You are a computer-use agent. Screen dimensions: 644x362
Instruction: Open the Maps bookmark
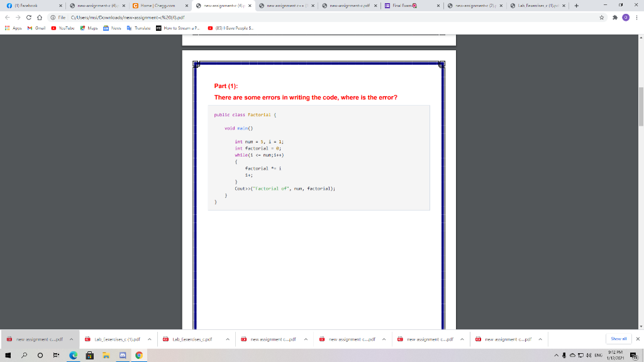(89, 28)
